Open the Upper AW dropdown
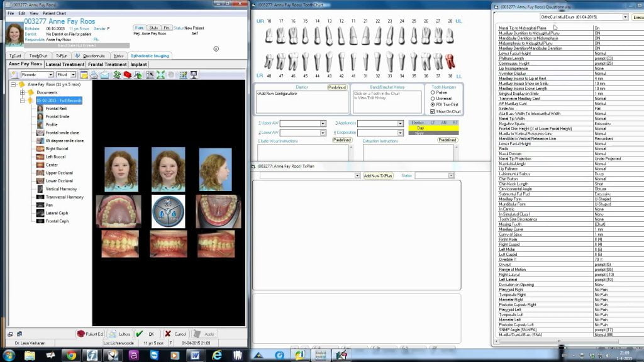The width and height of the screenshot is (644, 362). click(323, 123)
